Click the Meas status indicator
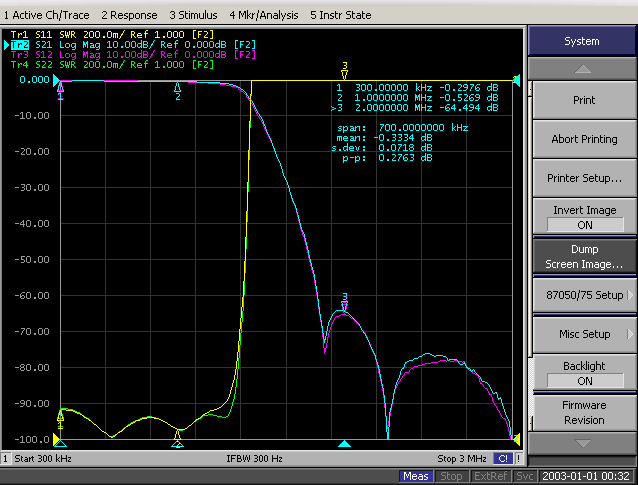This screenshot has width=638, height=485. [x=416, y=476]
